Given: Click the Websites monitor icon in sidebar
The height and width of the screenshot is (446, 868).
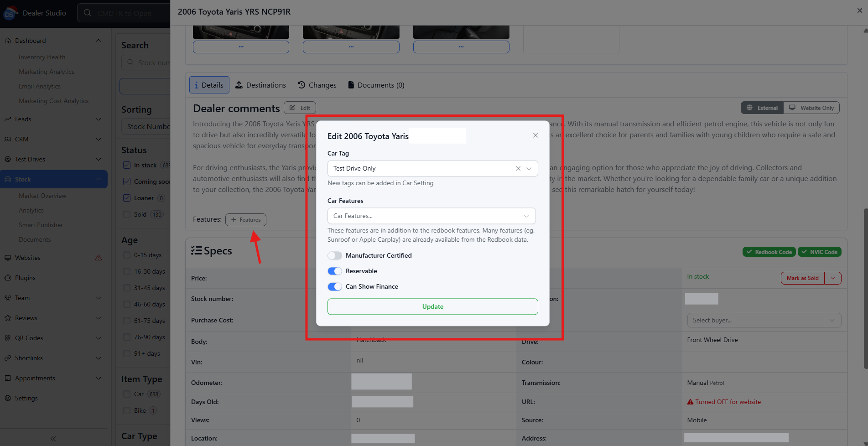Looking at the screenshot, I should pos(8,258).
